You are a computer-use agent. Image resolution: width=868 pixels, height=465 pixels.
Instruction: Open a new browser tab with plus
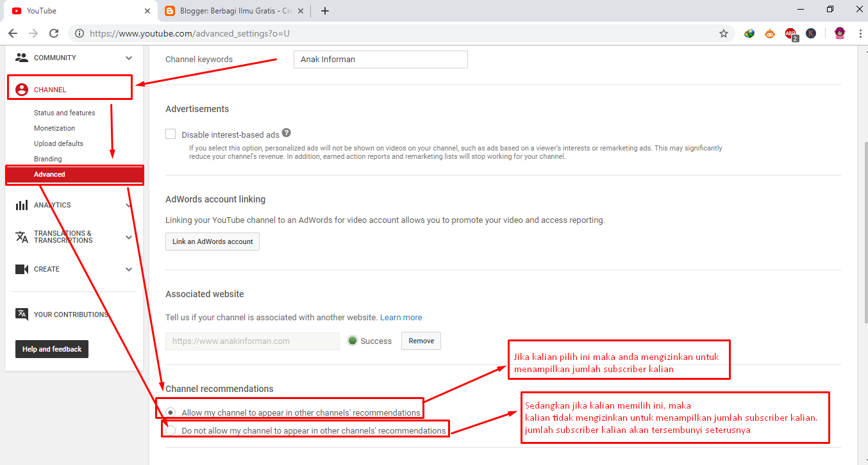[325, 11]
